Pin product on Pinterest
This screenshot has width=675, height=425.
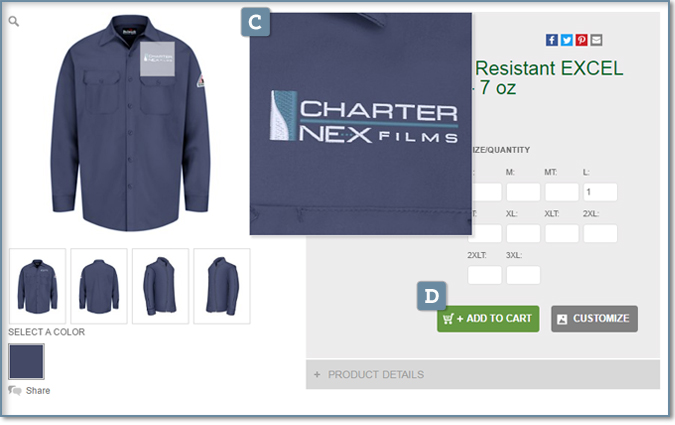[581, 40]
